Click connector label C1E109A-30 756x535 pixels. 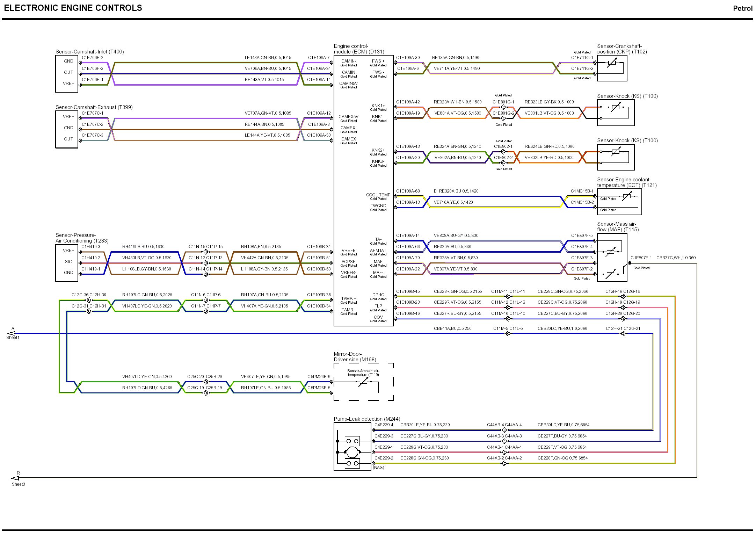(408, 58)
